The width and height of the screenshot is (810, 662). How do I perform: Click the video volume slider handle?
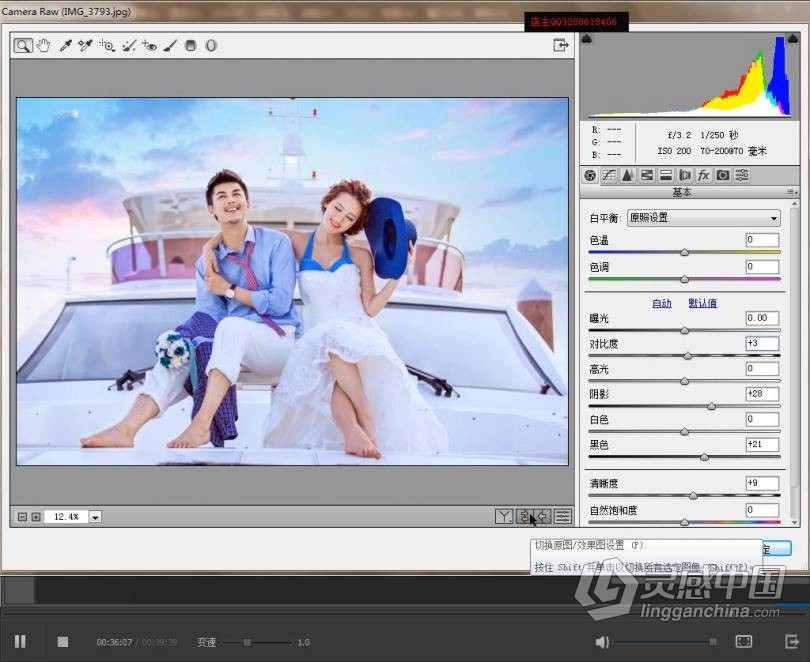[x=713, y=642]
